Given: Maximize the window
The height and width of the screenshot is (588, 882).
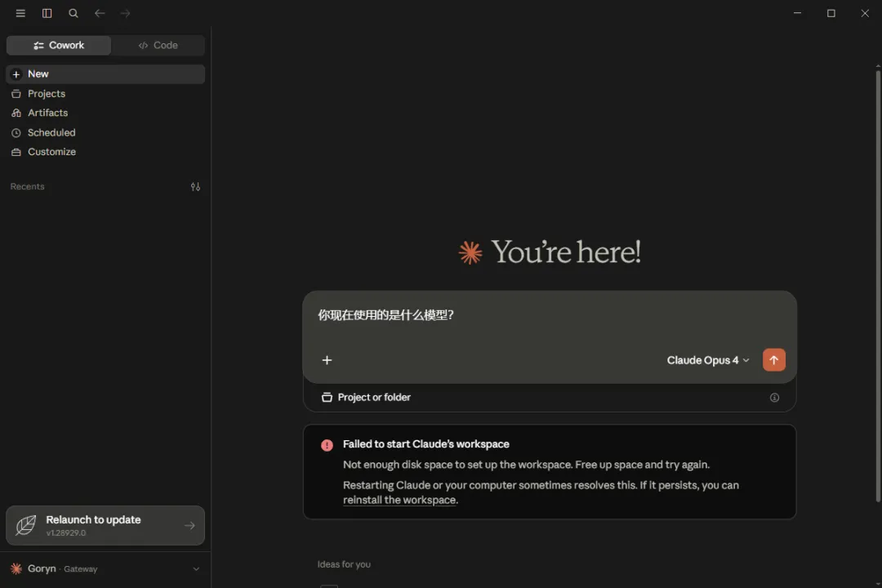Looking at the screenshot, I should tap(831, 13).
